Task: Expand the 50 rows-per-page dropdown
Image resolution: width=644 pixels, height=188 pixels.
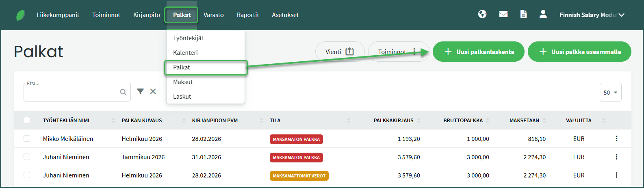Action: 610,93
